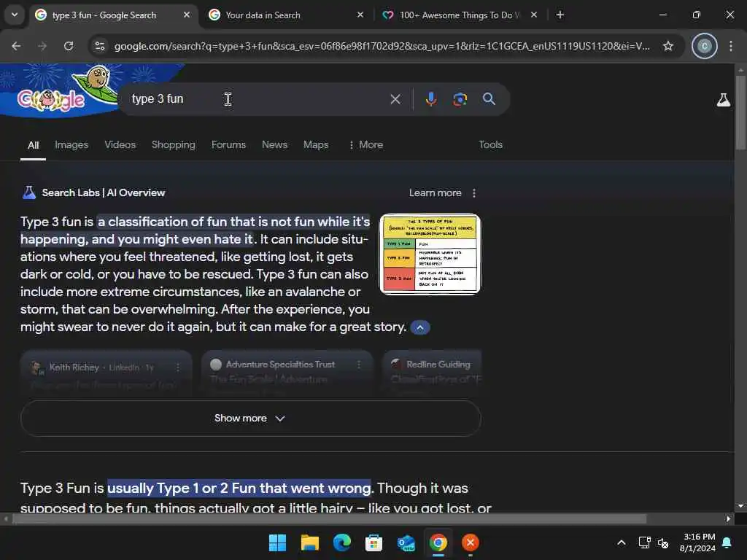This screenshot has width=747, height=560.
Task: Clear the search query with X
Action: coord(395,99)
